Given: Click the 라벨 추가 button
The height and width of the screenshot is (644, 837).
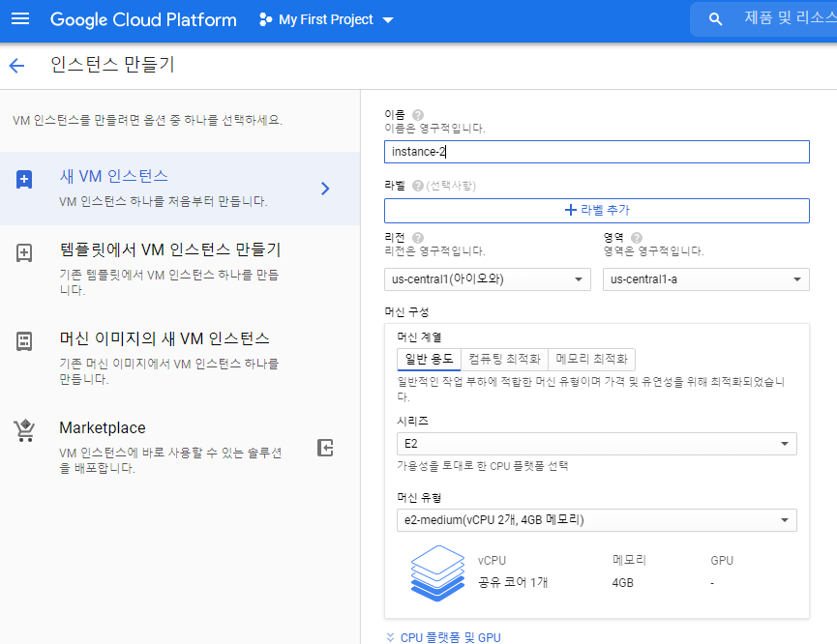Looking at the screenshot, I should point(597,210).
